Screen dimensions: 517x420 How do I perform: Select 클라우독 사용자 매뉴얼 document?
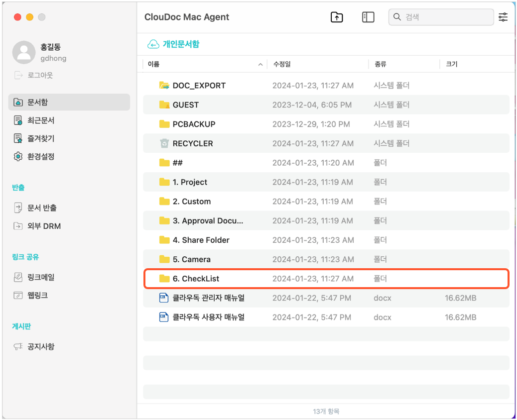click(326, 317)
